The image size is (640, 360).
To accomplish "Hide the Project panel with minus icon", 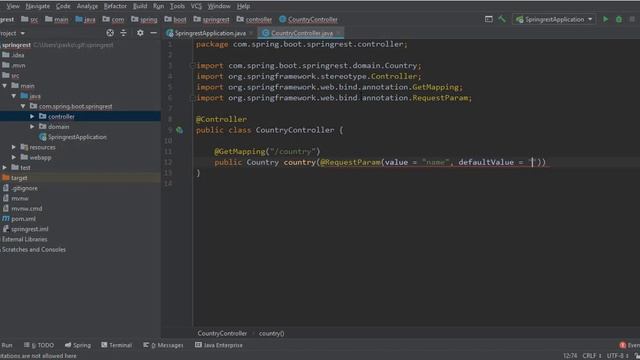I will (x=153, y=33).
